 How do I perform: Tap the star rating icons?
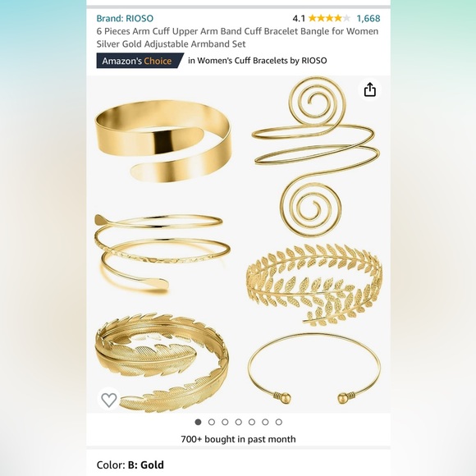point(329,19)
